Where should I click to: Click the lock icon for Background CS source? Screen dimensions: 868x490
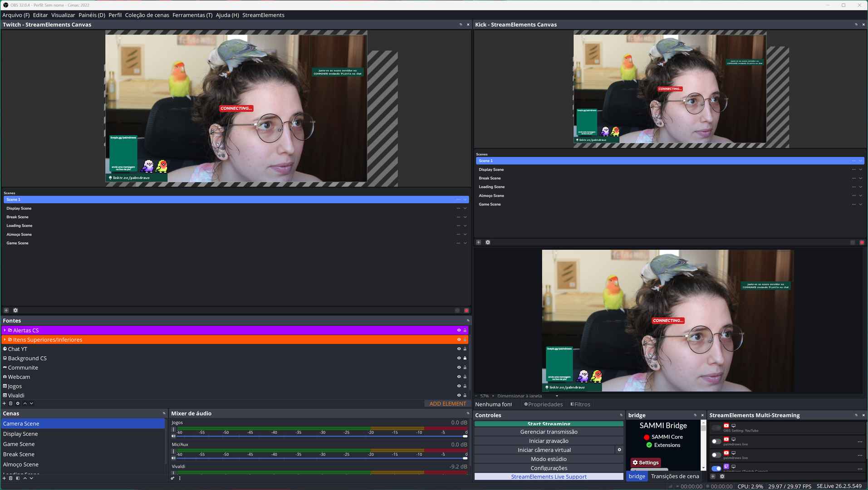tap(465, 358)
